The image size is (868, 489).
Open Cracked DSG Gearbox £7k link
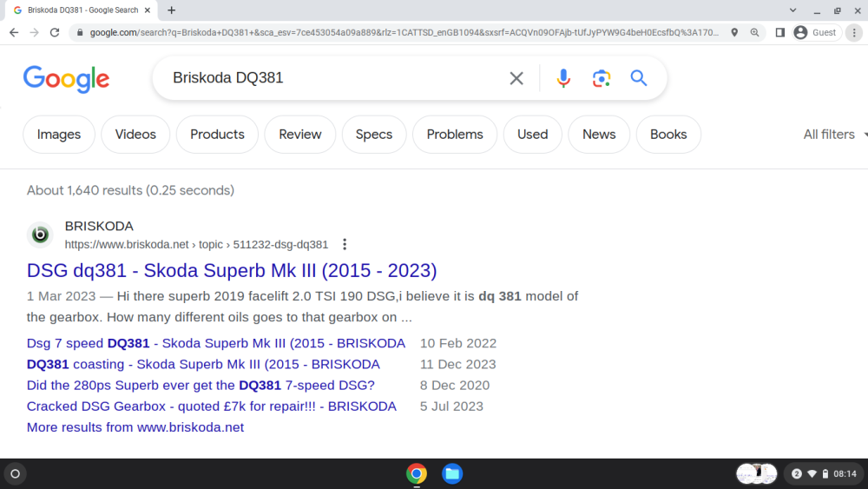coord(212,406)
